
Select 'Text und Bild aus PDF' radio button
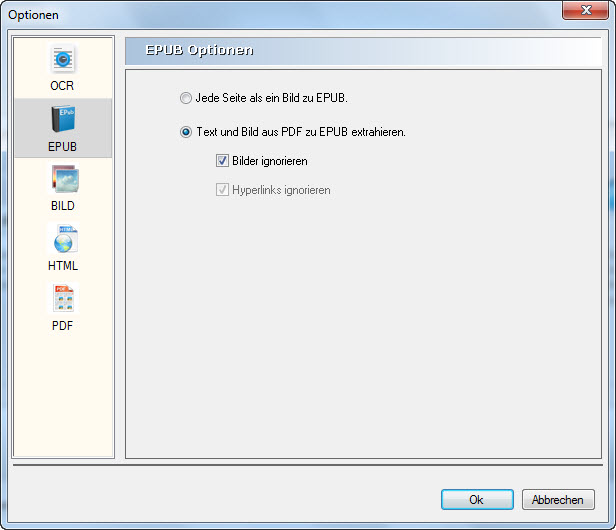[x=186, y=132]
